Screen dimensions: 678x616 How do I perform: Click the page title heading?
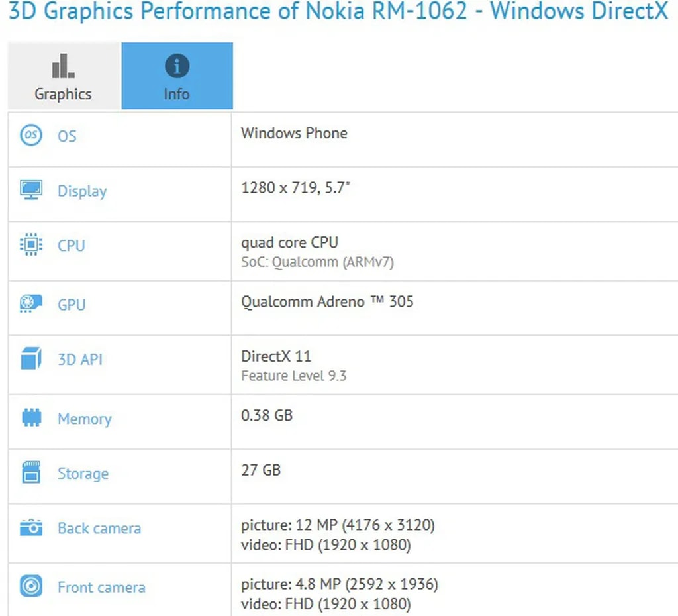[338, 12]
